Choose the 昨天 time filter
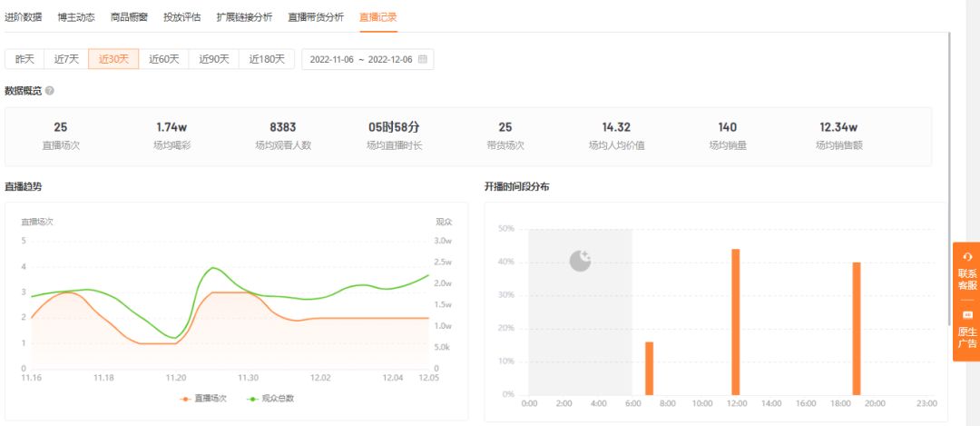980x426 pixels. (x=24, y=59)
